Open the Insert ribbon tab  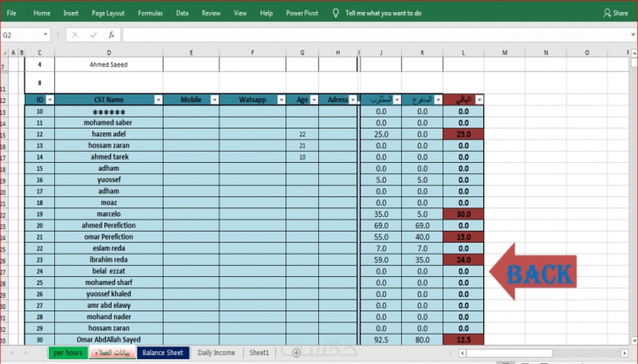tap(71, 13)
